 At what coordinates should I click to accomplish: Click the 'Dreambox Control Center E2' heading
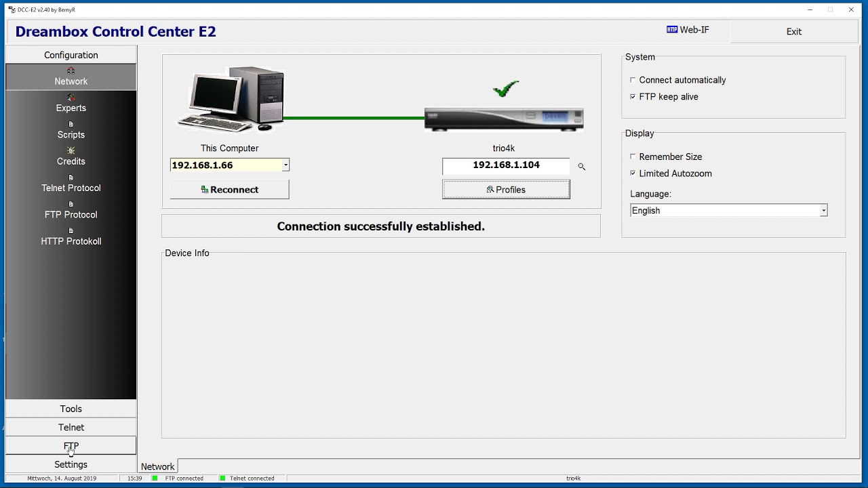(115, 32)
